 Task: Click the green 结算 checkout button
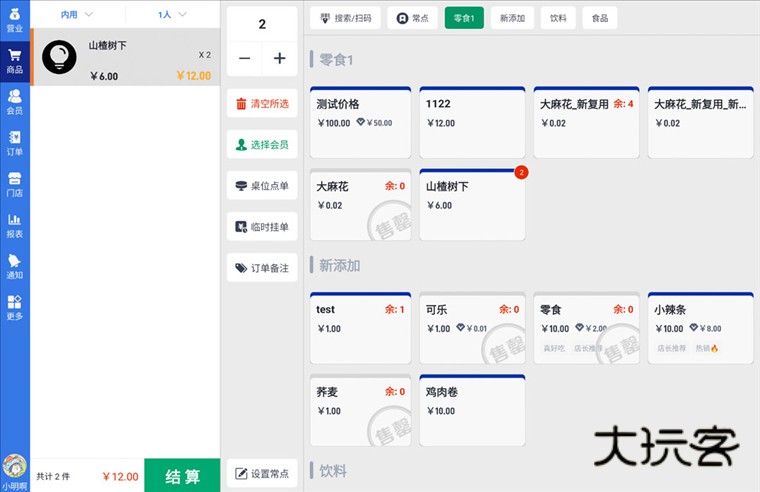point(182,476)
